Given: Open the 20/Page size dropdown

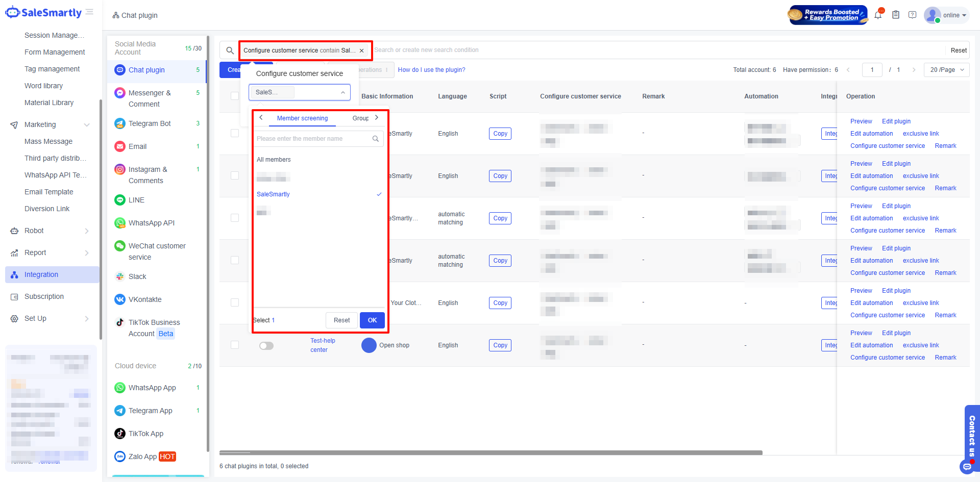Looking at the screenshot, I should [x=946, y=70].
